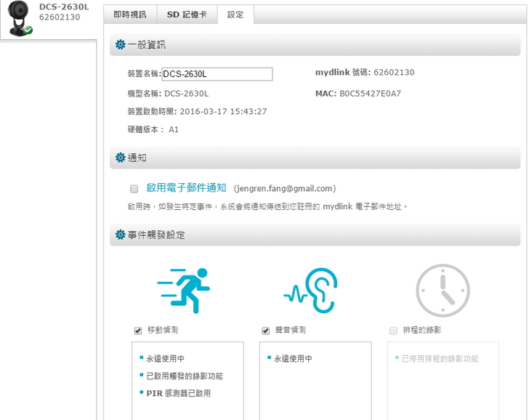
Task: Select the 設定 tab
Action: pyautogui.click(x=235, y=15)
